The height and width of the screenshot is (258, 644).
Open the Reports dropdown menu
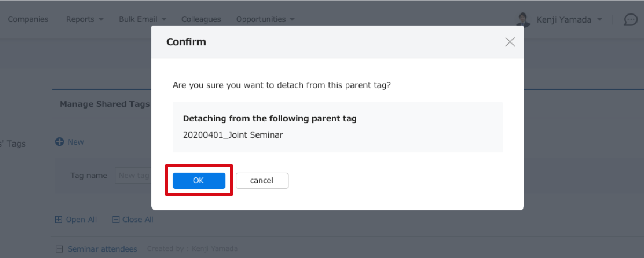coord(84,19)
